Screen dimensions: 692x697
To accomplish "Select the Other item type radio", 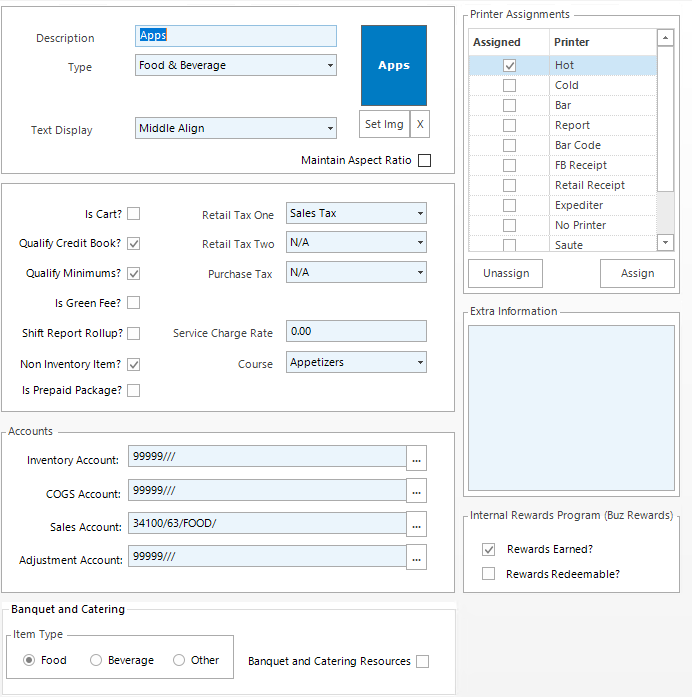I will pyautogui.click(x=179, y=660).
